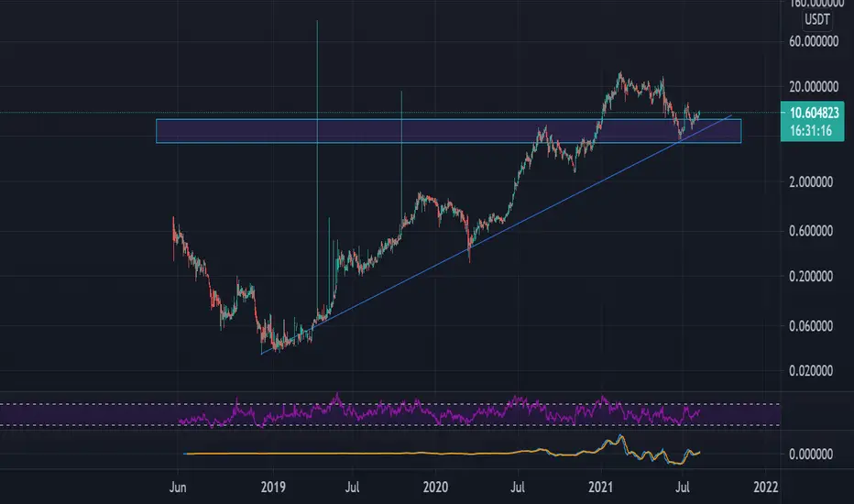Click the 2019 label on time axis

click(273, 488)
